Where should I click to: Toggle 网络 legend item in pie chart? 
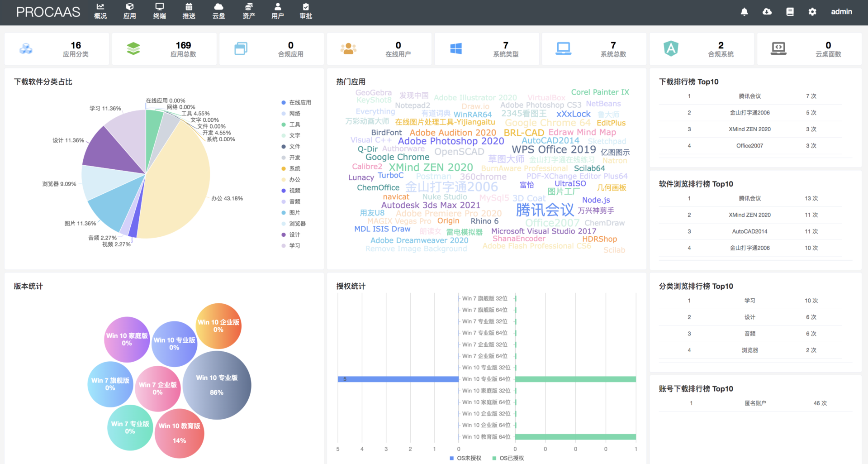[291, 114]
